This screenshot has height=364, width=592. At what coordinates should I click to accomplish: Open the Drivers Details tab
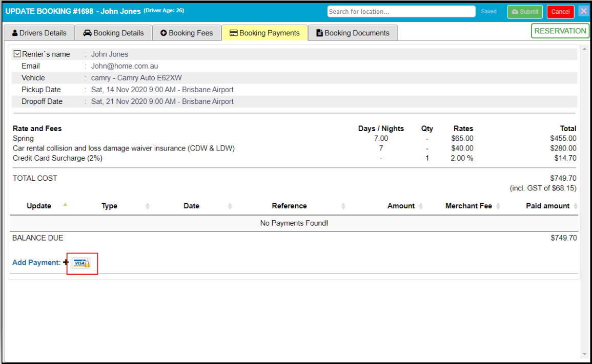[x=39, y=33]
